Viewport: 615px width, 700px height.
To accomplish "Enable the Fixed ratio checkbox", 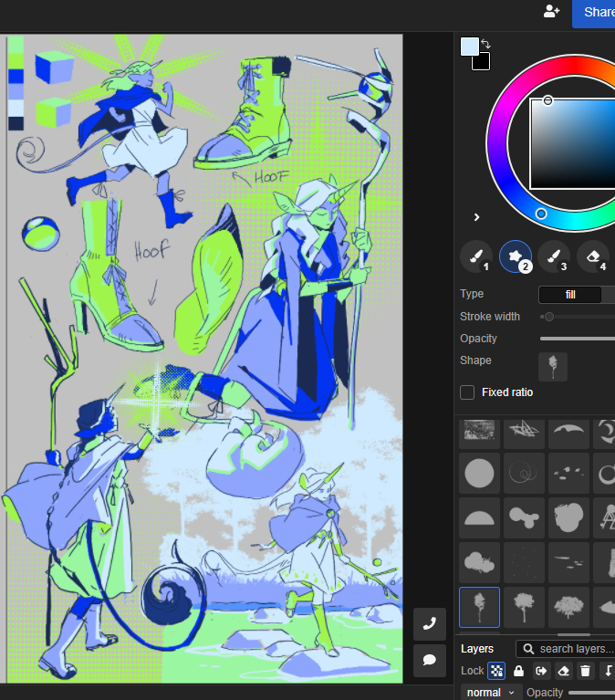I will tap(467, 392).
